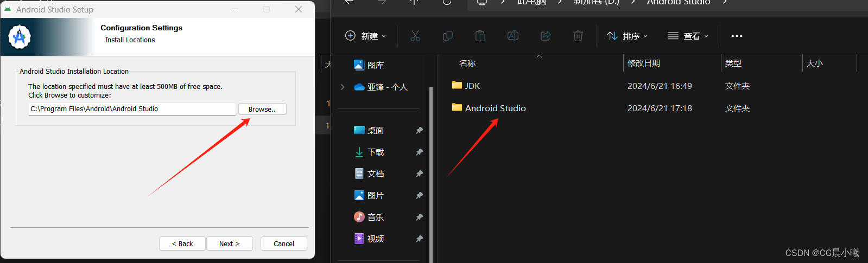Go back with the < Back button
The height and width of the screenshot is (263, 868).
coord(182,243)
